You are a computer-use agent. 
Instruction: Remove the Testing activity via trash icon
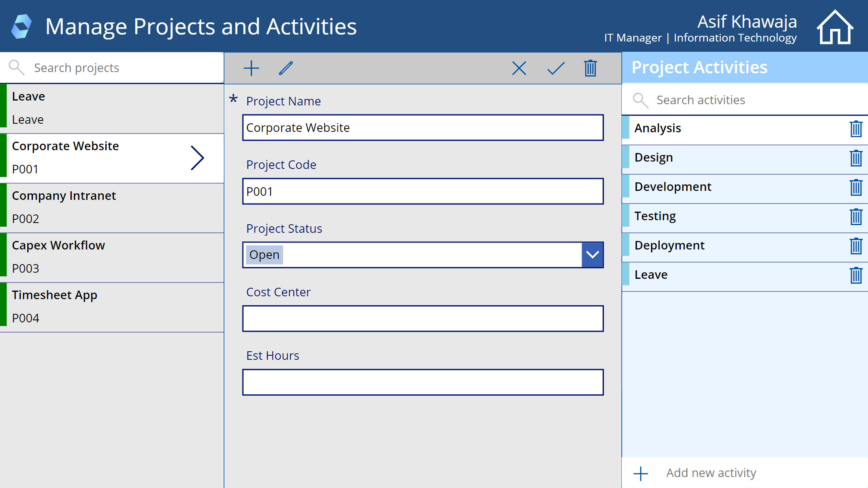856,217
